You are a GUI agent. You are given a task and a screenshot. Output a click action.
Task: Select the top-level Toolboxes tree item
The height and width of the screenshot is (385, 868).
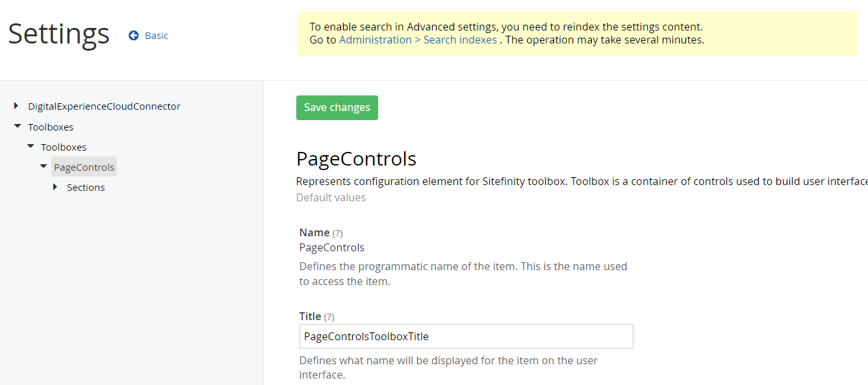pyautogui.click(x=51, y=127)
